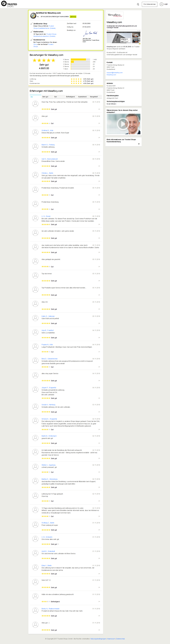Click the Login user icon

[x=161, y=4]
